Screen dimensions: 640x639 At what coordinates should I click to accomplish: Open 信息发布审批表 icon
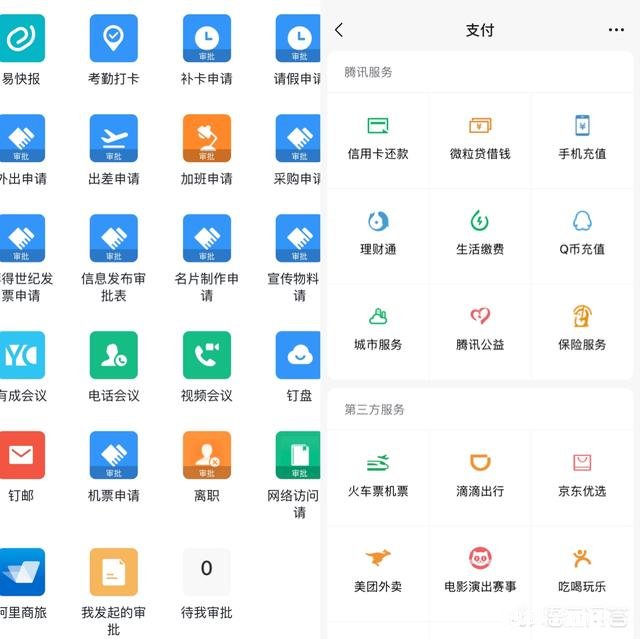pos(113,238)
